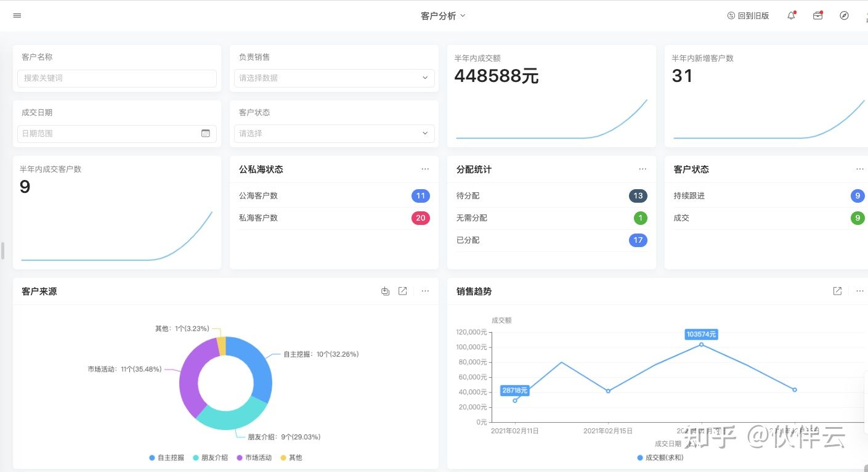Toggle 其他 legend item in pie chart
The image size is (868, 472).
click(x=291, y=458)
